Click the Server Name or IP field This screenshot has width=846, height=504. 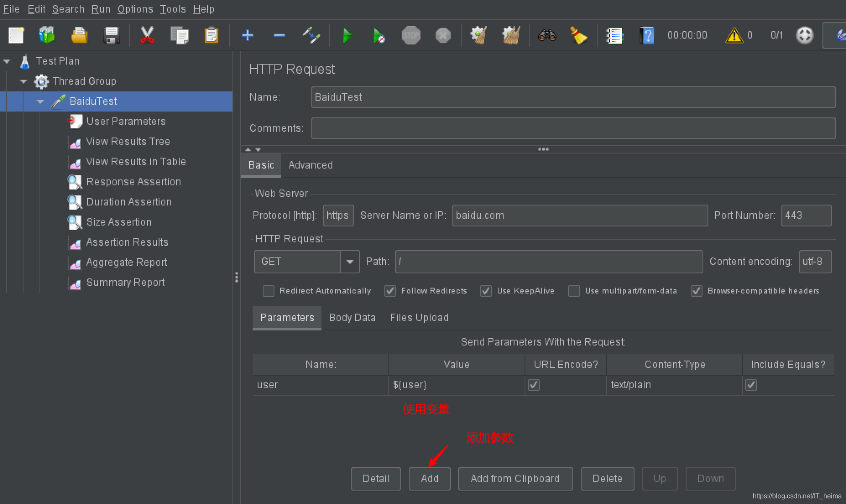click(x=580, y=216)
